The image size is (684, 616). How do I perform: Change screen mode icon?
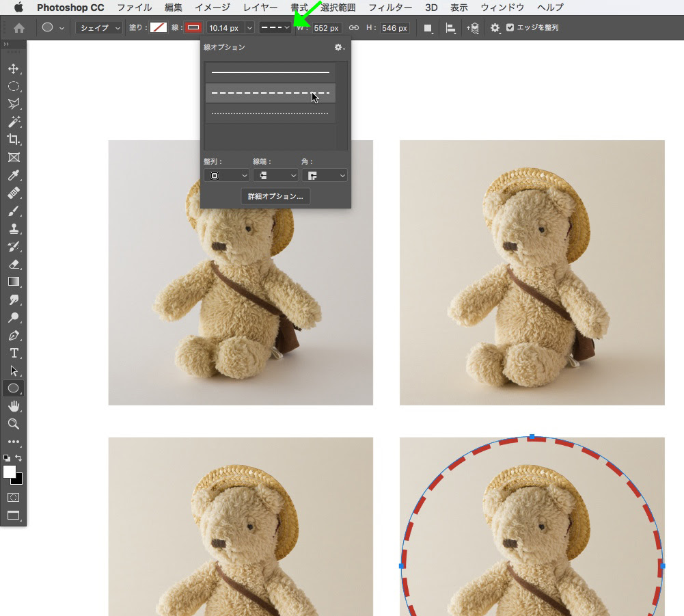click(14, 515)
